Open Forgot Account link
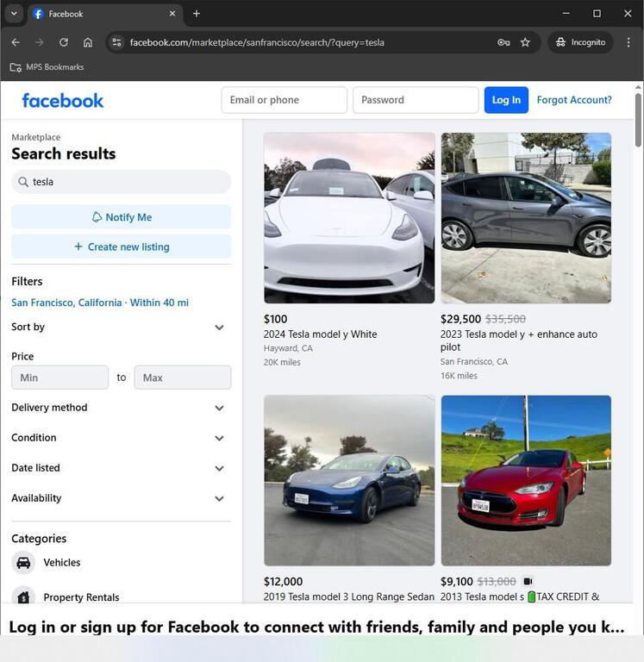644x662 pixels. [574, 100]
